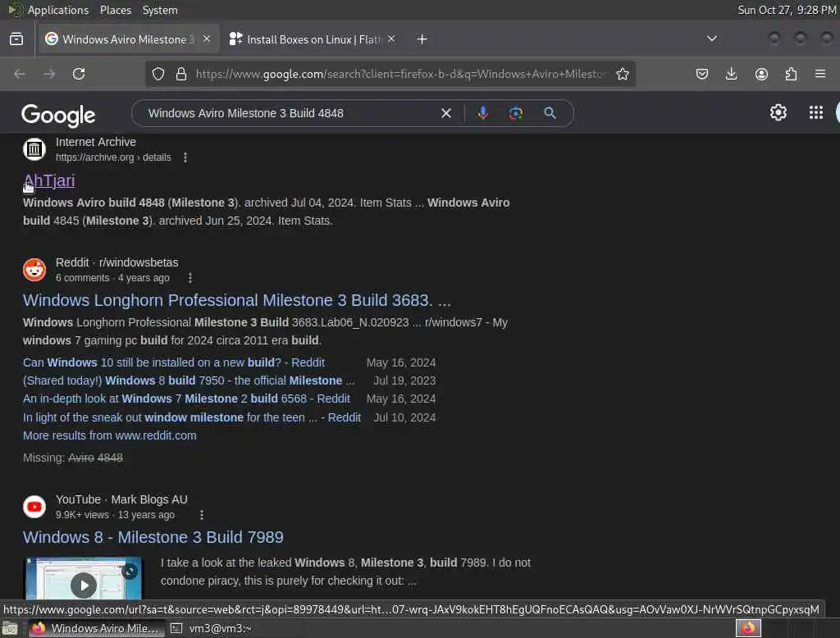Open Reddit result options menu
This screenshot has width=840, height=638.
click(190, 278)
